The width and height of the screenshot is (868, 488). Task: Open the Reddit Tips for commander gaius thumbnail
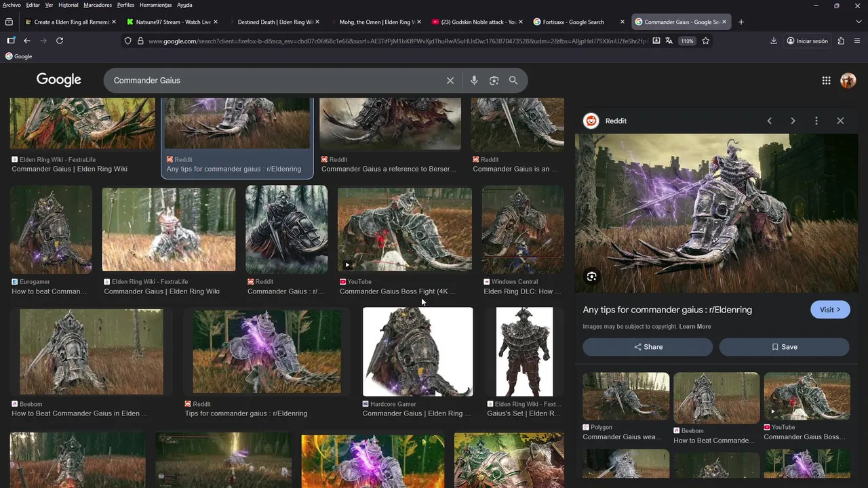[x=267, y=352]
